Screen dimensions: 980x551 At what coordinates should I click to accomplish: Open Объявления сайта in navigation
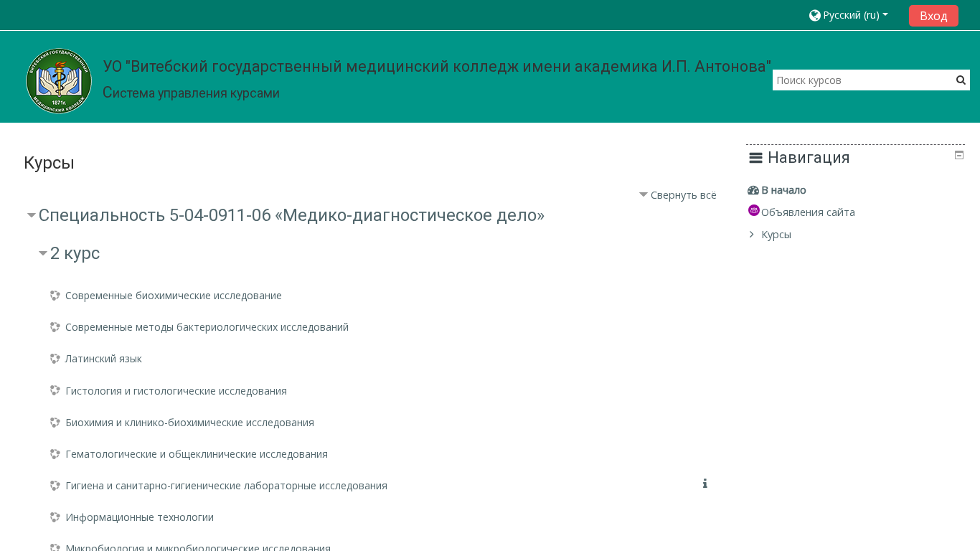click(x=808, y=212)
